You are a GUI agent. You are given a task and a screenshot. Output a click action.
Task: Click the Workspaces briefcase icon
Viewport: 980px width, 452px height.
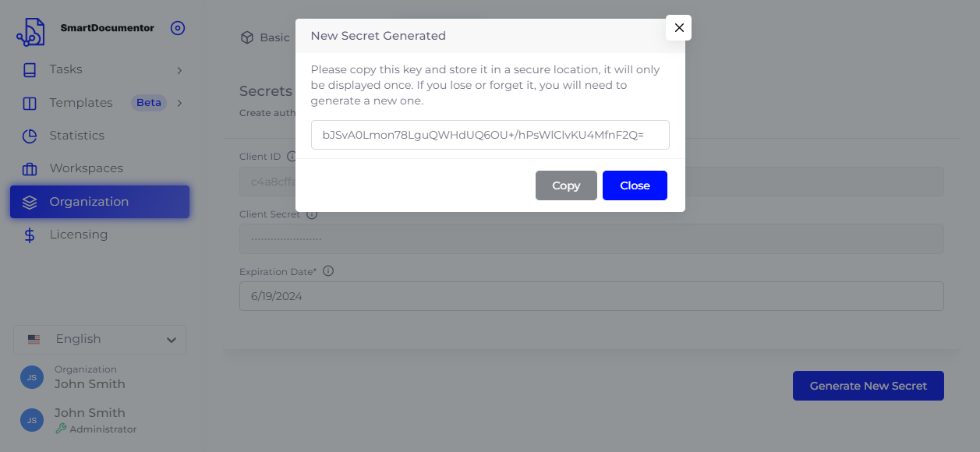pyautogui.click(x=30, y=169)
